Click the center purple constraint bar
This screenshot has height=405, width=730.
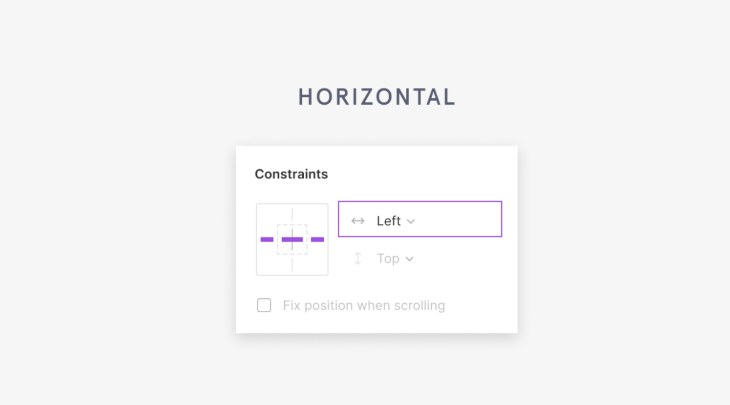292,240
